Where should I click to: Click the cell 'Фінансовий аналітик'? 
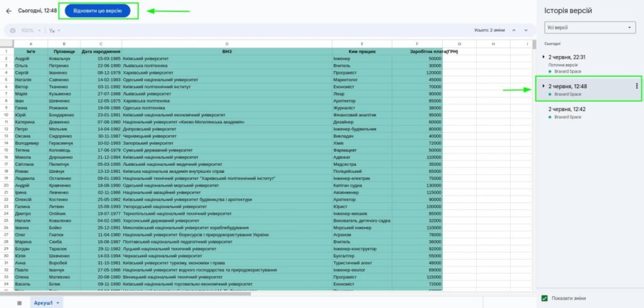[x=362, y=115]
